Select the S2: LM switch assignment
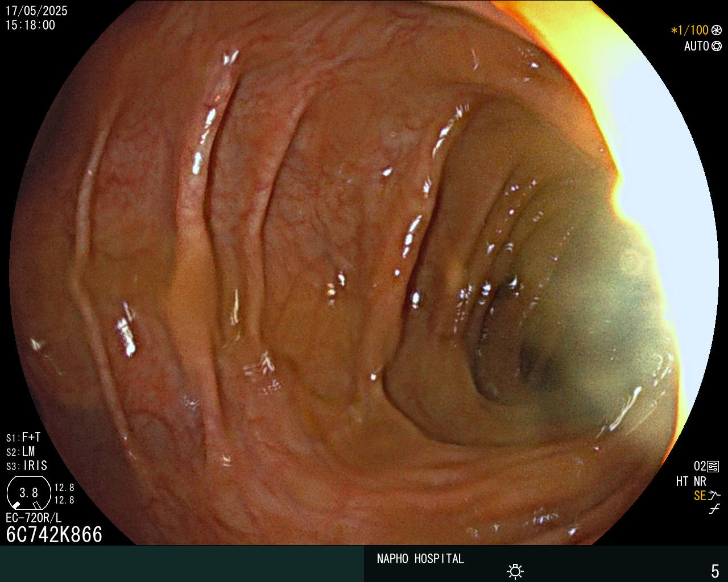This screenshot has height=582, width=728. click(20, 451)
